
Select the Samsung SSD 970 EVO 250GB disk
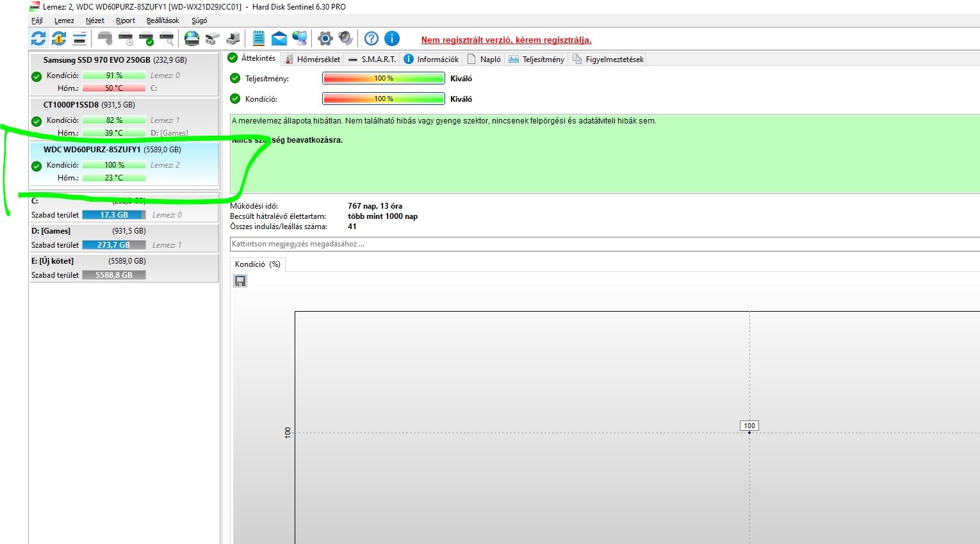124,74
